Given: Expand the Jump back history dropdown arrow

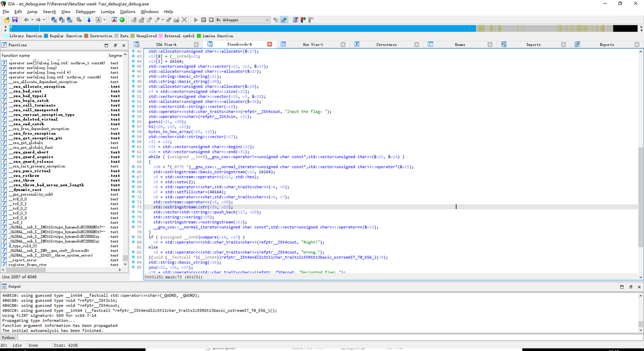Looking at the screenshot, I should pos(32,20).
